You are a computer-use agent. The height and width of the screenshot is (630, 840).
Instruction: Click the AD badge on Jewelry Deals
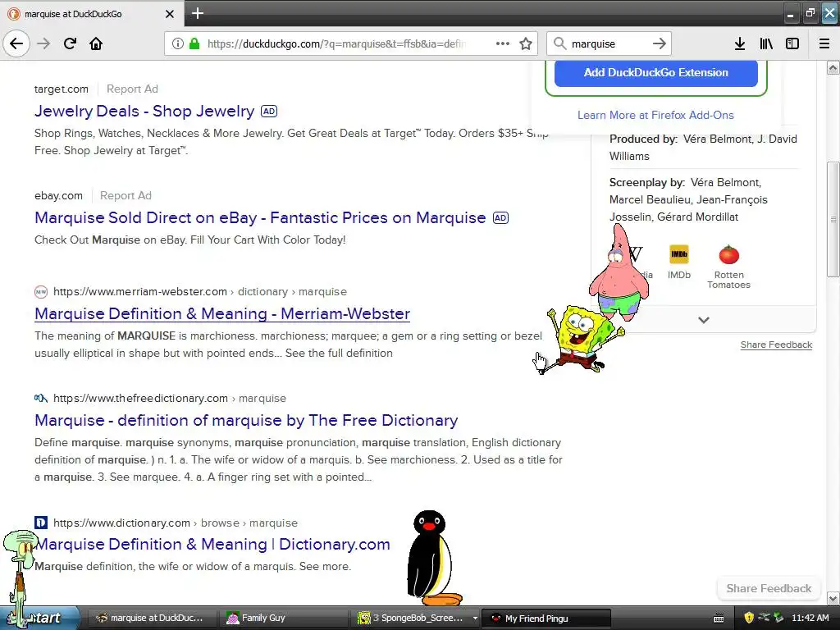pyautogui.click(x=269, y=112)
